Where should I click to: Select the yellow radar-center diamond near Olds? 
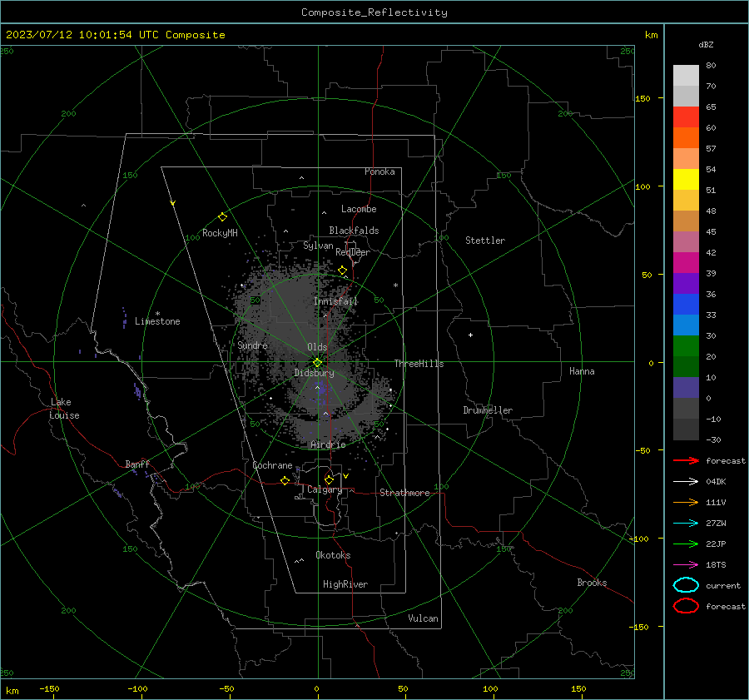(x=317, y=363)
